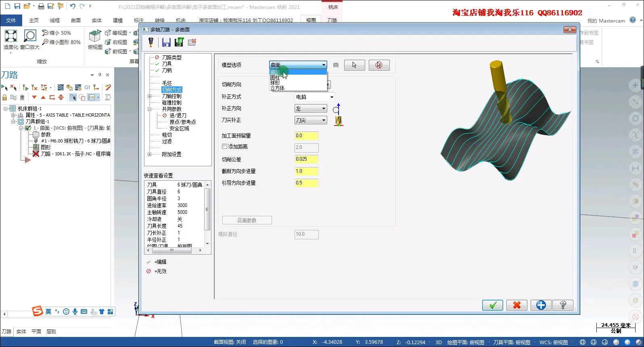The height and width of the screenshot is (347, 644).
Task: Click 加工面预留量 field with 0.0
Action: [307, 136]
